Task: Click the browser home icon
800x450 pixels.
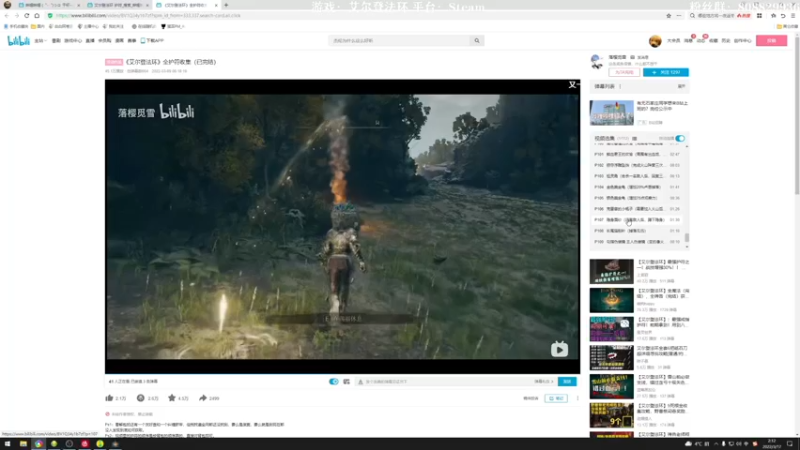Action: coord(37,16)
